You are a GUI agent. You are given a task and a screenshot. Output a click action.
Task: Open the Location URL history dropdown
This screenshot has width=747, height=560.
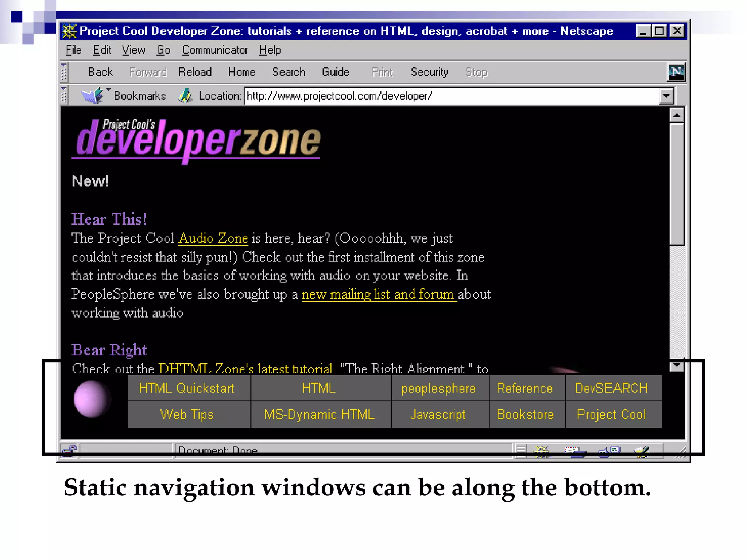coord(666,96)
